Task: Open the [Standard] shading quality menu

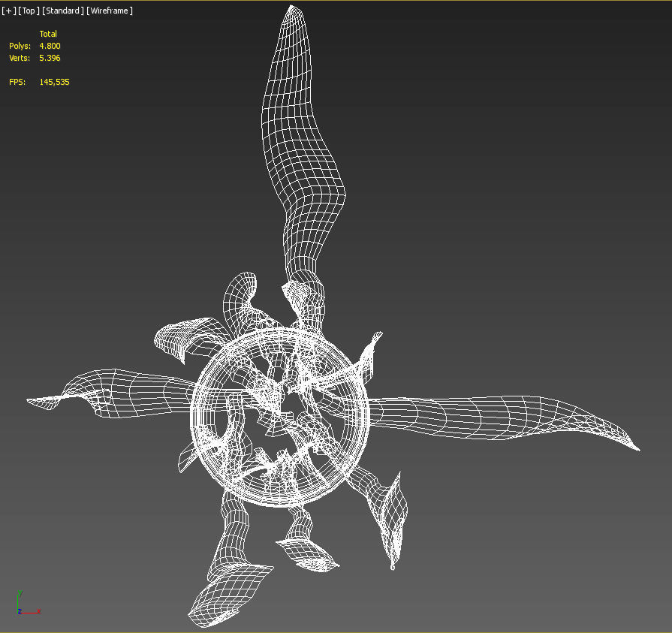Action: [x=63, y=11]
